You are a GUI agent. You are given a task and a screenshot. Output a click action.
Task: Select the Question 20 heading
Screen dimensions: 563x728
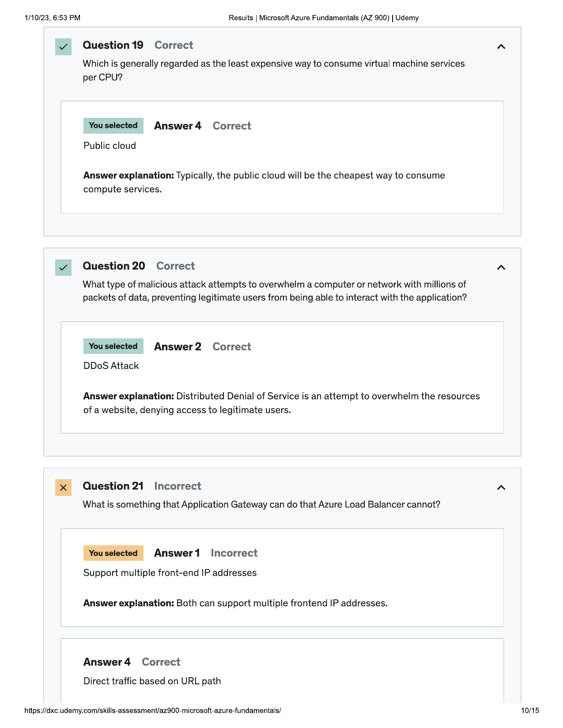tap(114, 266)
